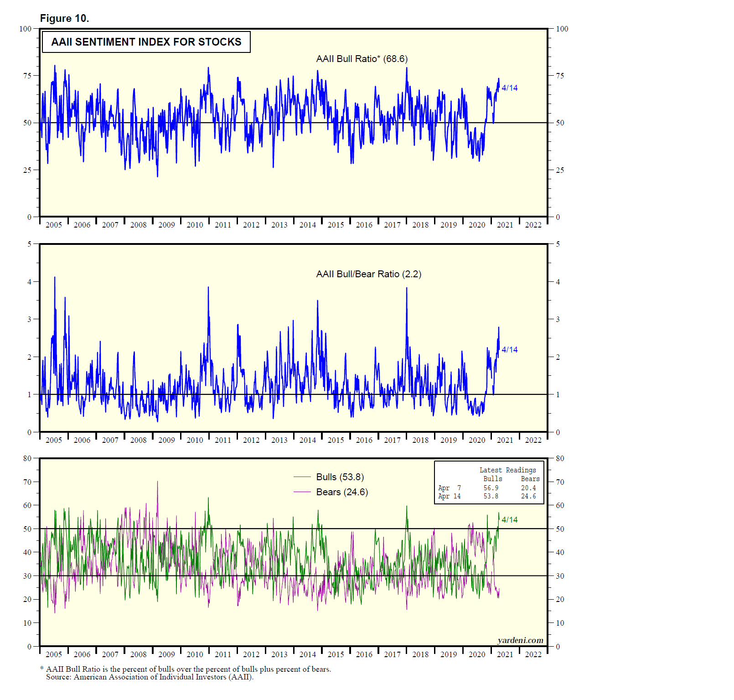Select the AAII Bull Ratio* (68.6) label
The height and width of the screenshot is (700, 734).
coord(362,59)
